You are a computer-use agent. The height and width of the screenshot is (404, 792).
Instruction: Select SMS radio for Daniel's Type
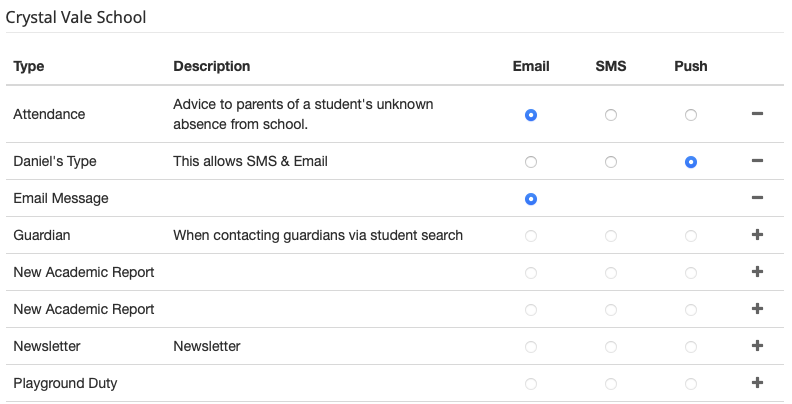(x=611, y=162)
